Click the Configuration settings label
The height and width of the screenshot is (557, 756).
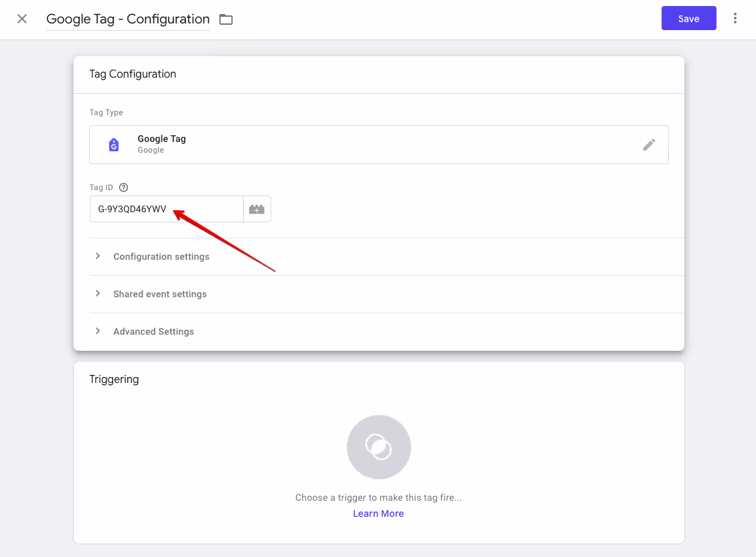[161, 256]
